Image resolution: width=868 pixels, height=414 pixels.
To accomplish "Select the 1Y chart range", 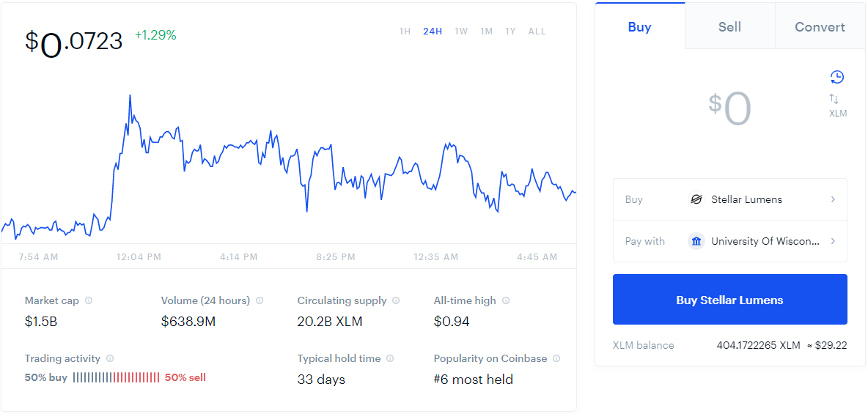I will (510, 32).
